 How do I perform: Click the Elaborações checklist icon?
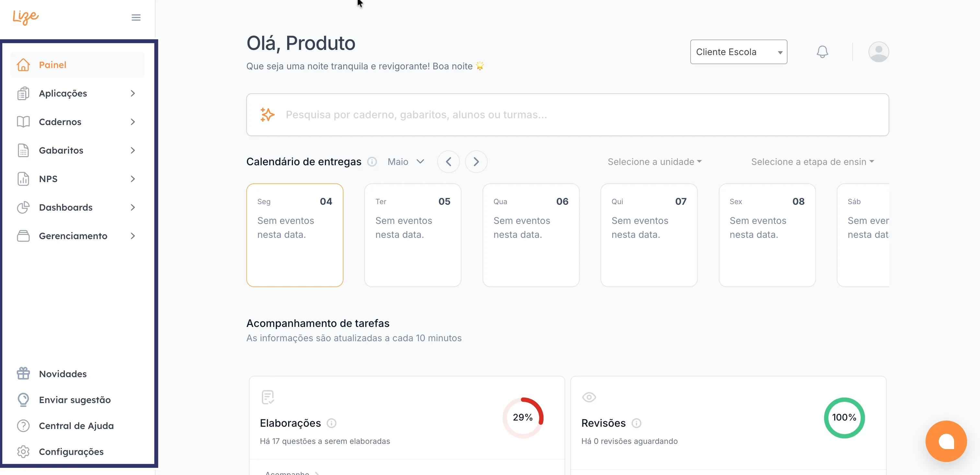click(268, 397)
